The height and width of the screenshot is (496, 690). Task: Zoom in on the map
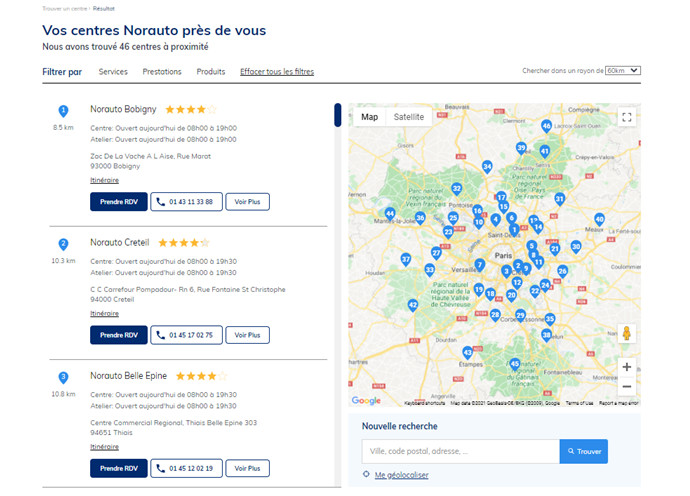[627, 367]
